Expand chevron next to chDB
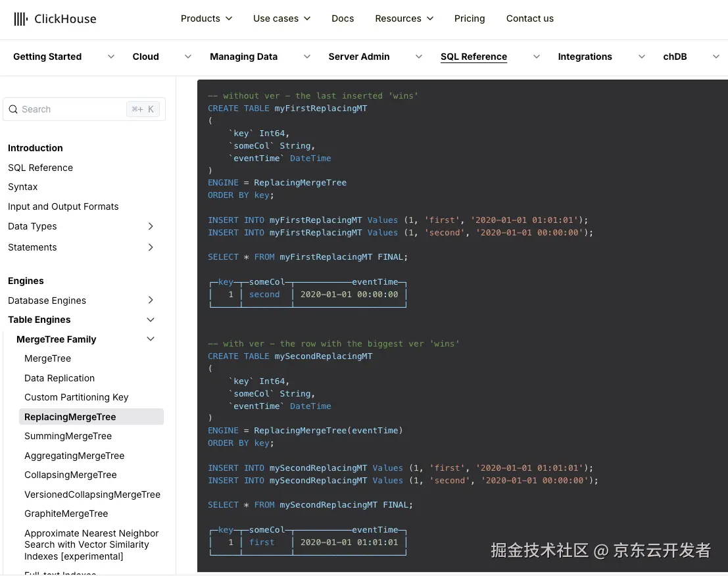The image size is (728, 576). pyautogui.click(x=716, y=57)
